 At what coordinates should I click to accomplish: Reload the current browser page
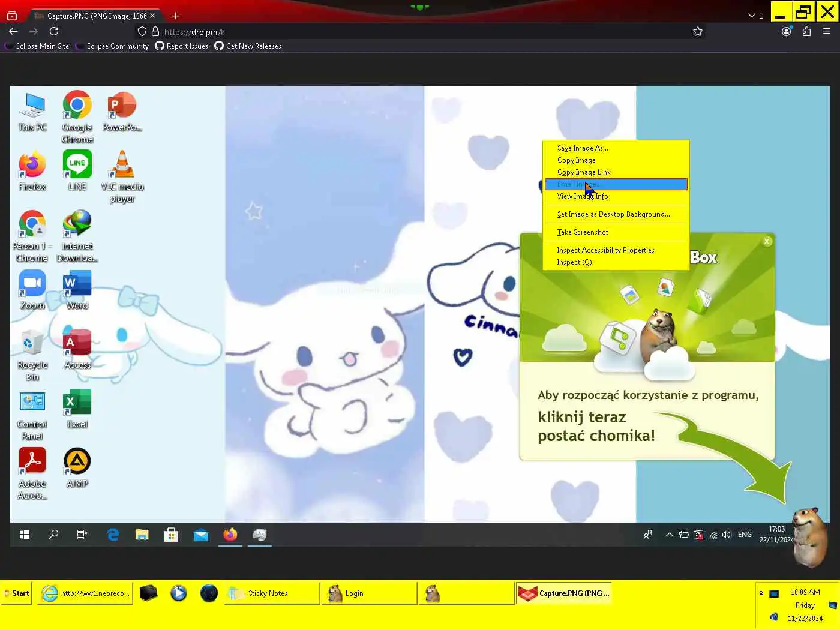tap(54, 31)
